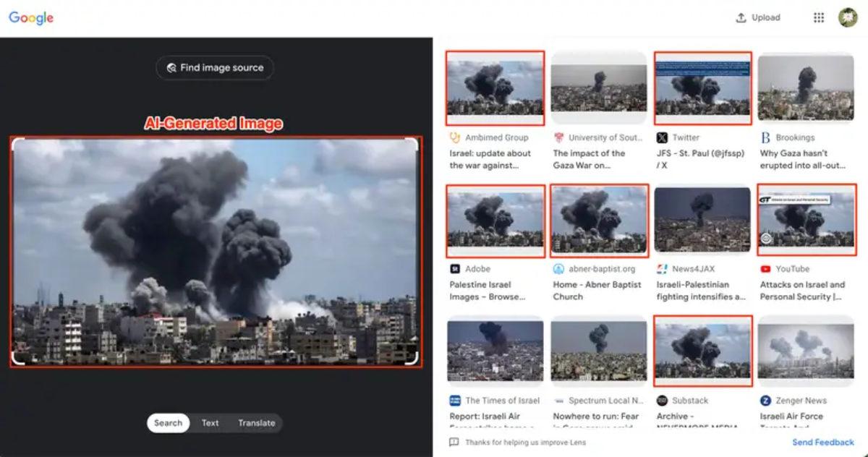Open the Attacks on Israel YouTube thumbnail
This screenshot has width=868, height=457.
pos(806,220)
